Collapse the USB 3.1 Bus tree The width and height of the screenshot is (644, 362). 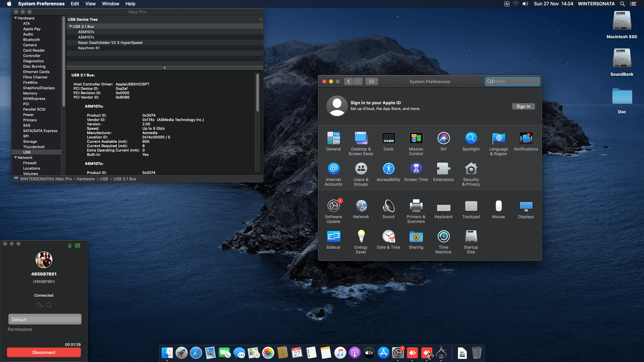(x=70, y=26)
